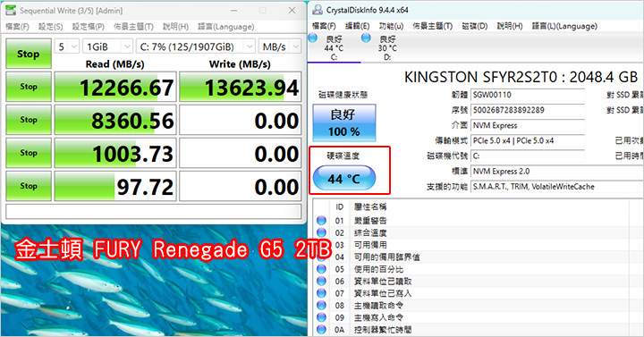
Task: Click the CrystalDiskMark app icon in title bar
Action: coord(11,10)
